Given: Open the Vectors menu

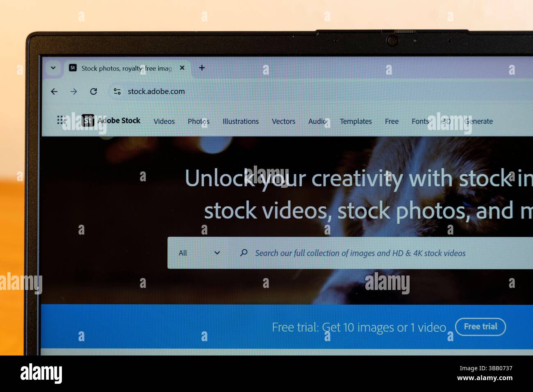Looking at the screenshot, I should tap(283, 121).
